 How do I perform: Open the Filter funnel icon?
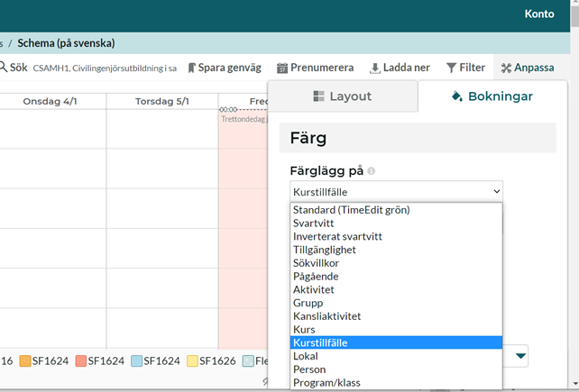click(452, 68)
